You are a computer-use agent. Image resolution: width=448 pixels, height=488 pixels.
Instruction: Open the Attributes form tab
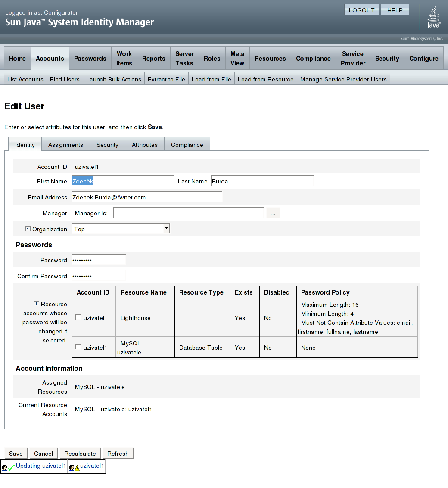tap(145, 144)
